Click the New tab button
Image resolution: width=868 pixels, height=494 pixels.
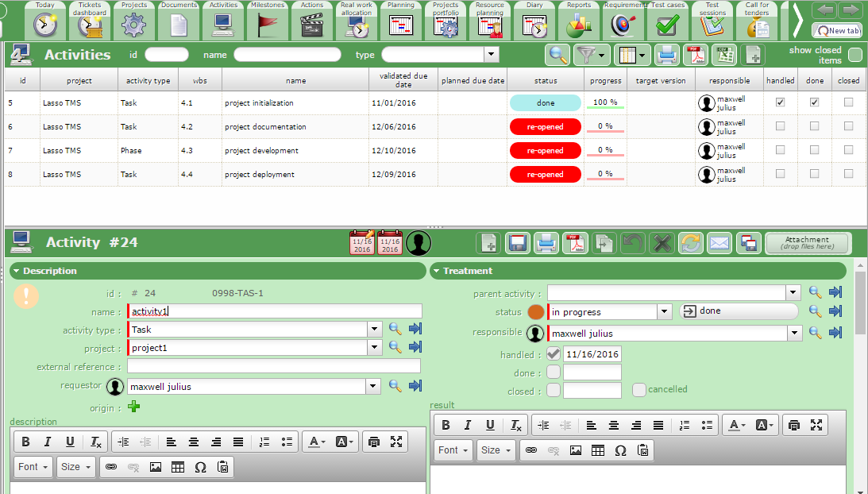coord(837,30)
